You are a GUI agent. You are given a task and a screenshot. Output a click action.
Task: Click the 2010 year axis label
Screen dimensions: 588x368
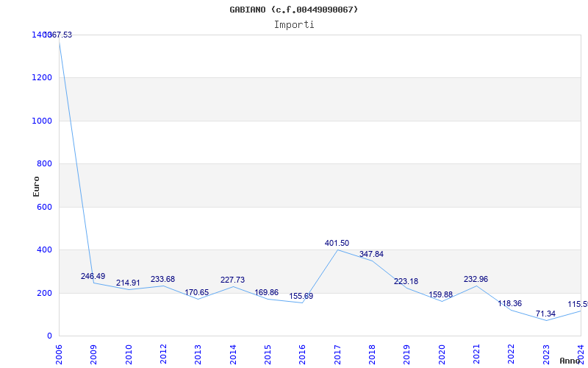(128, 354)
